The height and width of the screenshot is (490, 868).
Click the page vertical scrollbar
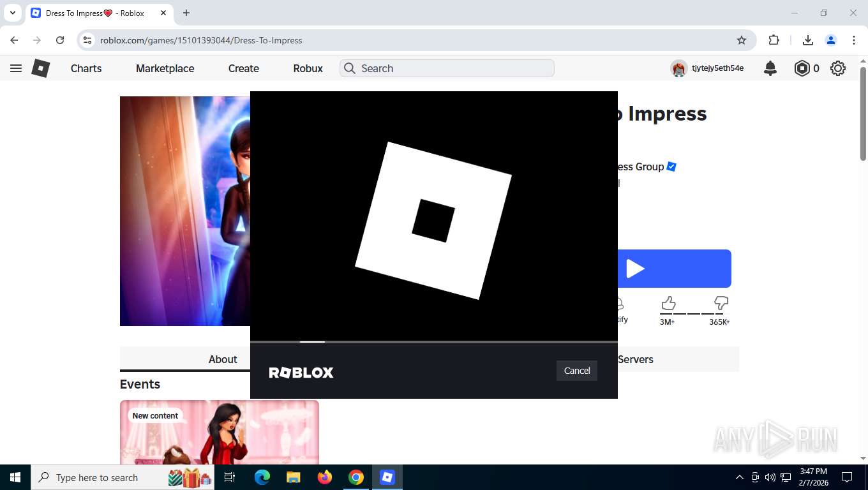[863, 115]
